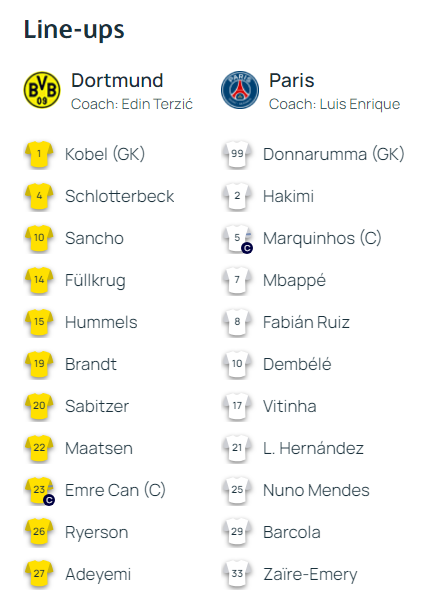Select Hummels in the Dortmund lineup
Screen dimensions: 426x597
[101, 322]
